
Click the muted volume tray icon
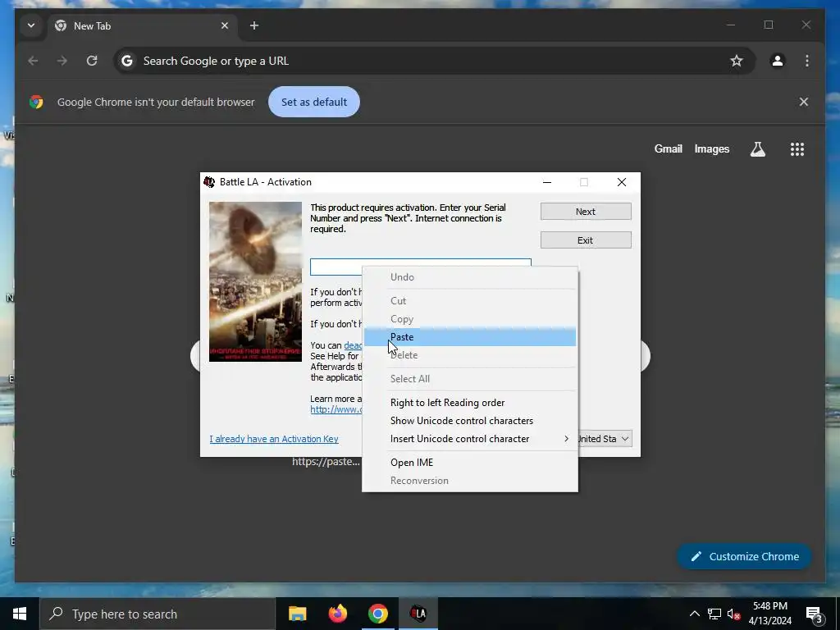[734, 614]
